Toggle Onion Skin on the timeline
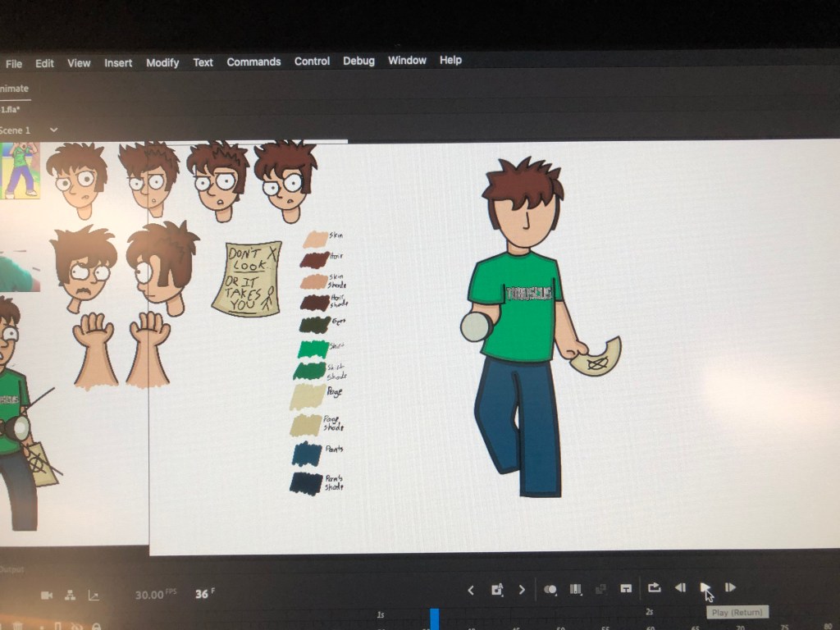Viewport: 840px width, 630px height. pyautogui.click(x=550, y=589)
